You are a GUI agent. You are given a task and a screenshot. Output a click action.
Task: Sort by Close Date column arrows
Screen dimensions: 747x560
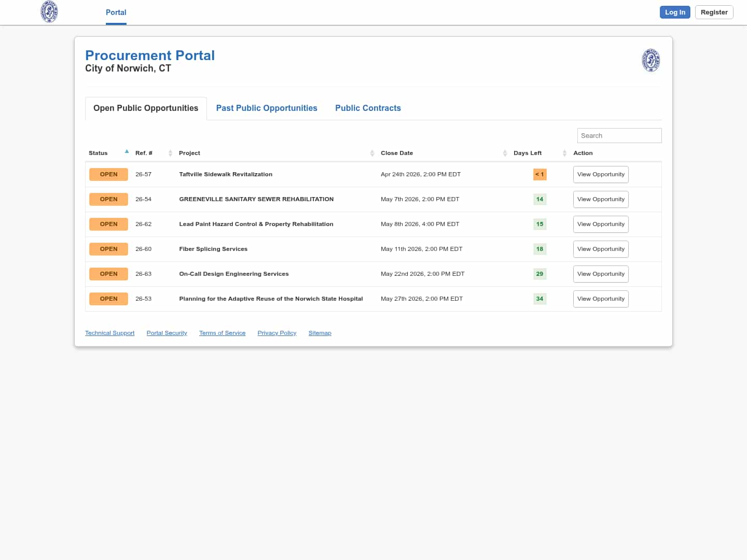[505, 153]
